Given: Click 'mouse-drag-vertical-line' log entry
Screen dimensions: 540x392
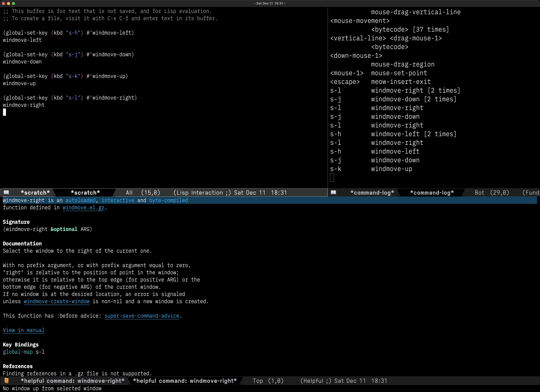Looking at the screenshot, I should point(416,12).
